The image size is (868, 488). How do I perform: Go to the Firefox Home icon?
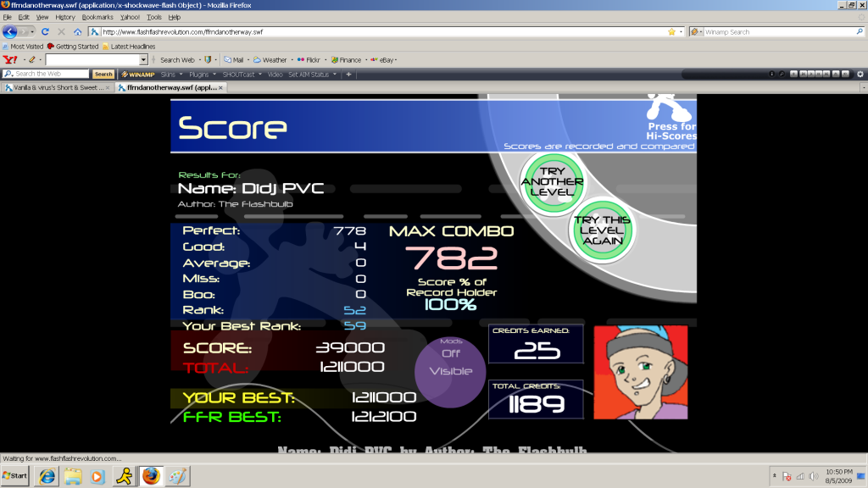click(x=77, y=32)
